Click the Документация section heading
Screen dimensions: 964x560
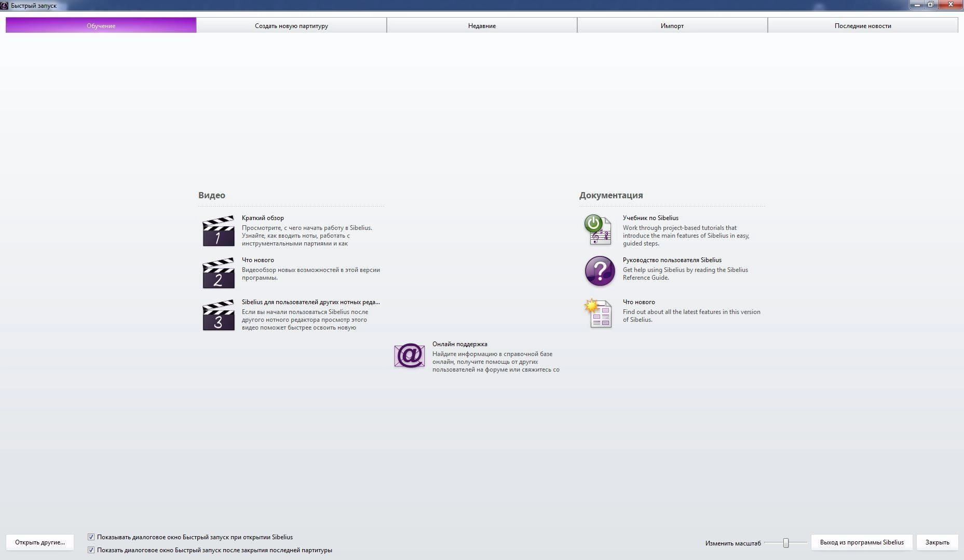pos(611,195)
